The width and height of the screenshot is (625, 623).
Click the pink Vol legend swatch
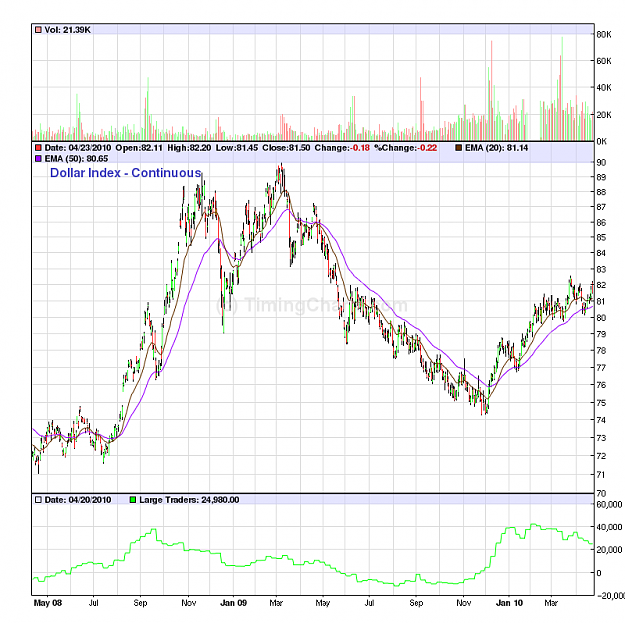(x=38, y=30)
